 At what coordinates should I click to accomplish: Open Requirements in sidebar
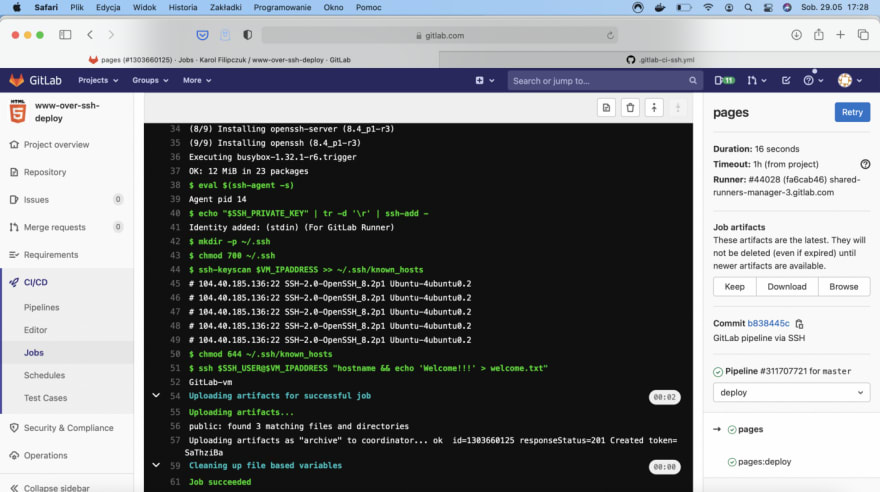(51, 255)
